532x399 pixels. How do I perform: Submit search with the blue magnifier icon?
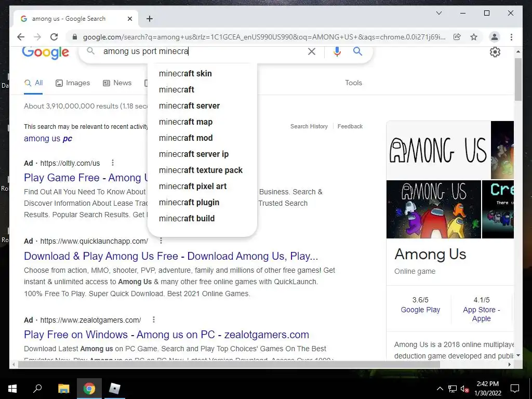point(357,51)
